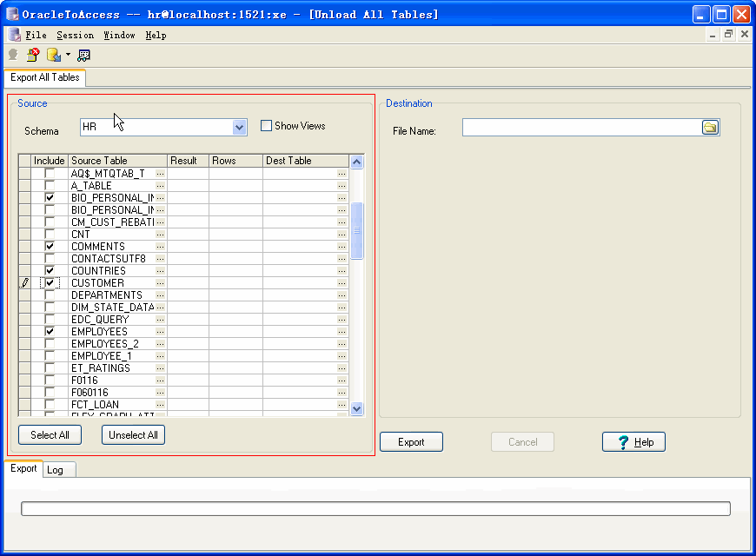Click the application icon in the menu bar
The height and width of the screenshot is (556, 756).
pyautogui.click(x=14, y=35)
